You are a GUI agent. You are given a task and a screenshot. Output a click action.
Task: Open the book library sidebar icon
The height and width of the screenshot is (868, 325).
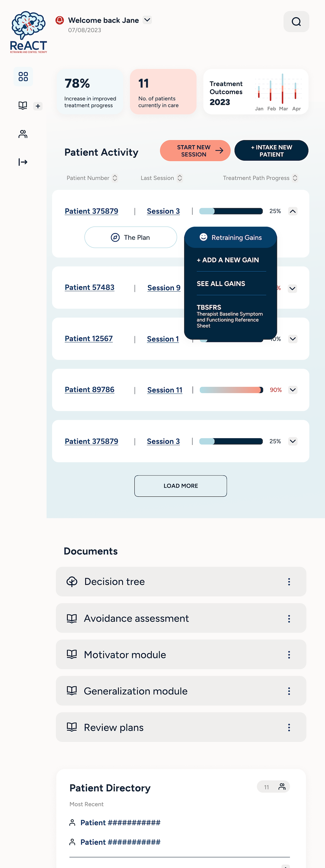click(x=23, y=106)
